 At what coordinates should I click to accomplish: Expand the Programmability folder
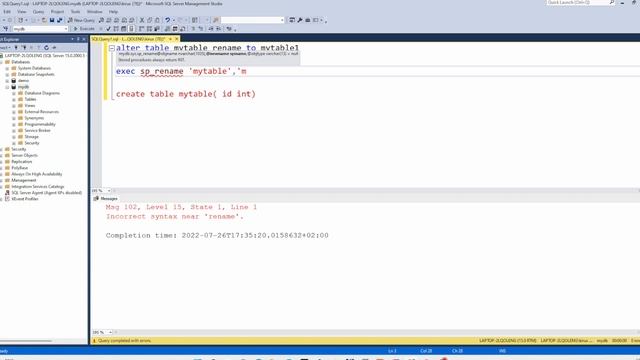[14, 124]
